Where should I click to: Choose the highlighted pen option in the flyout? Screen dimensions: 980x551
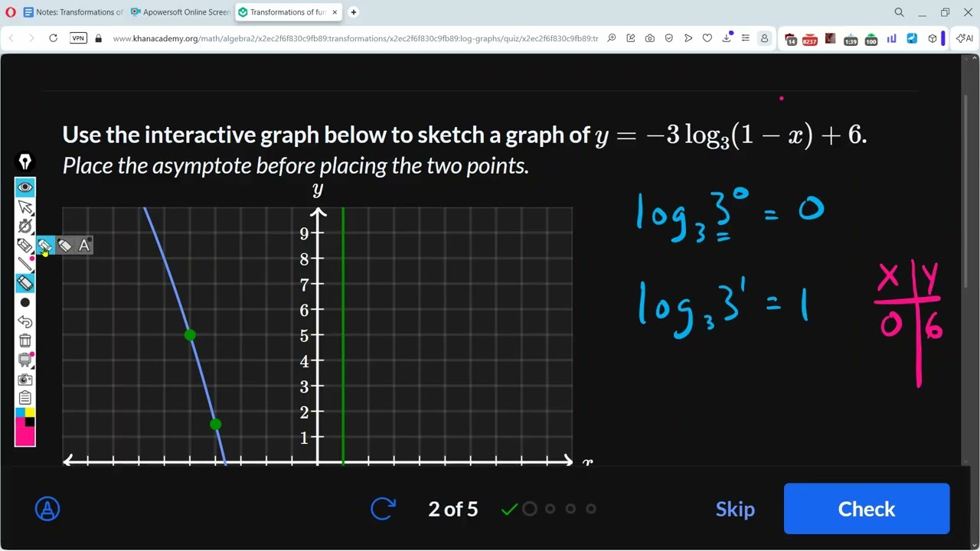point(44,245)
